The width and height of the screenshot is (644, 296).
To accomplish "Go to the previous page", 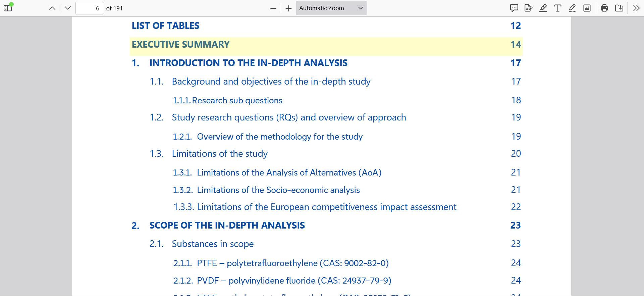I will [52, 8].
